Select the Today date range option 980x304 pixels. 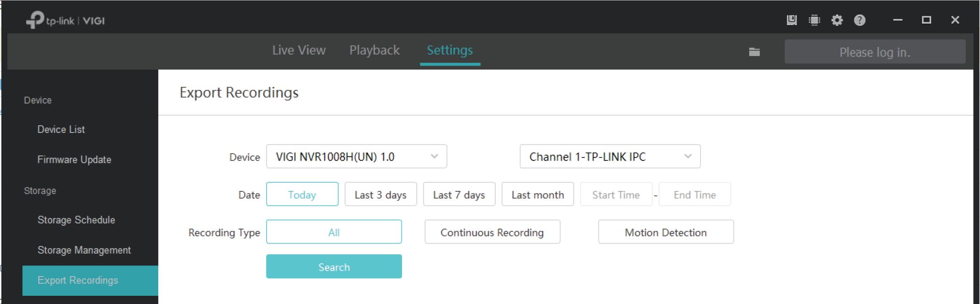click(x=302, y=195)
